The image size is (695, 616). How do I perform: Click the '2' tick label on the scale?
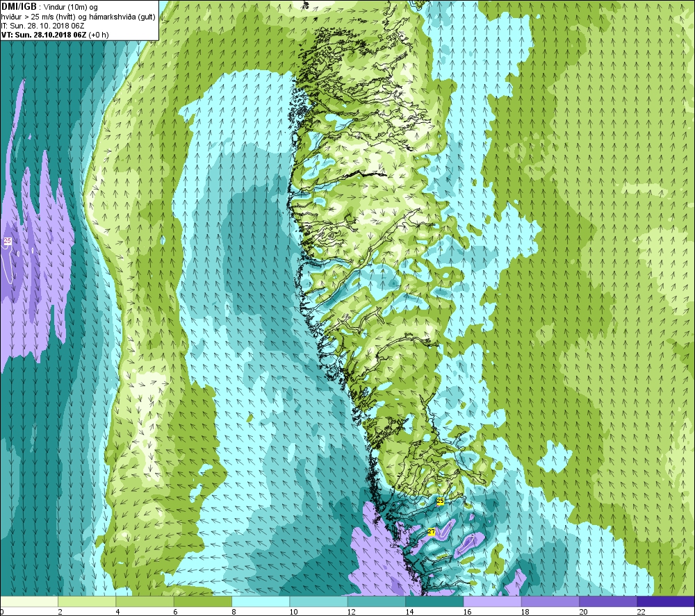point(60,612)
